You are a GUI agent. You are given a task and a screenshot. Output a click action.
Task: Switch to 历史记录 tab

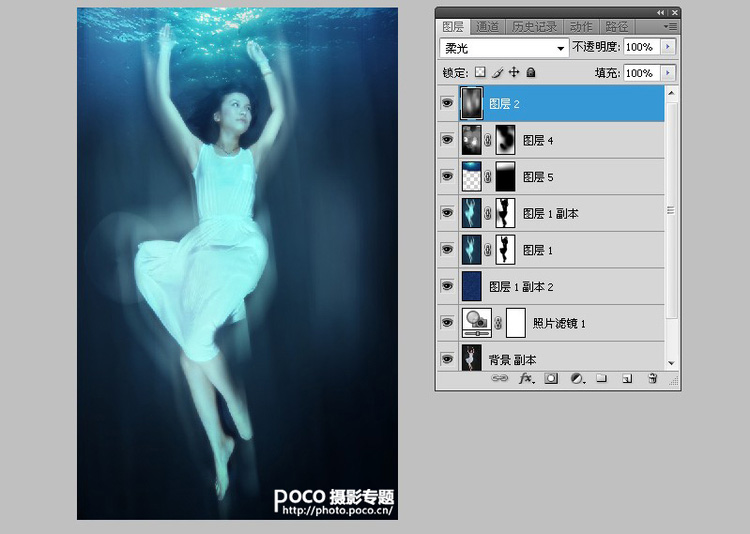coord(534,27)
